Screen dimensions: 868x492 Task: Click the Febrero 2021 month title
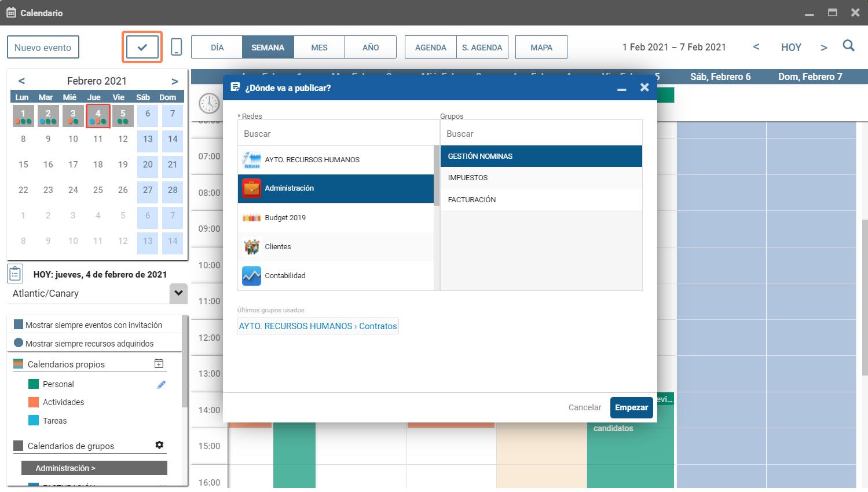click(x=97, y=81)
